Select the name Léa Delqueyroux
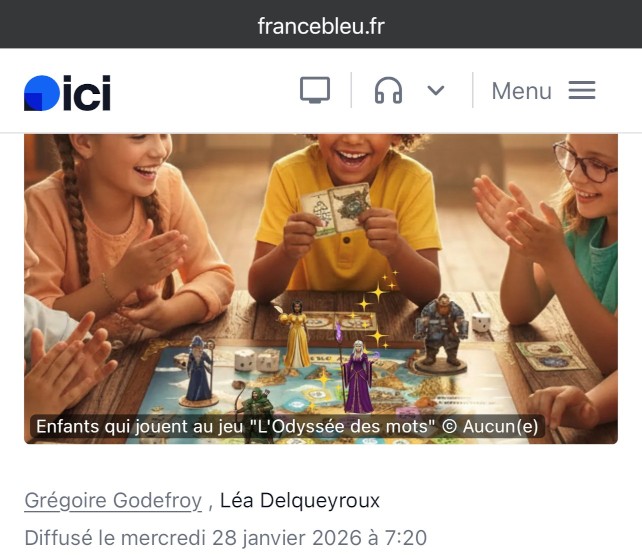Screen dimensions: 642x555 pos(300,500)
